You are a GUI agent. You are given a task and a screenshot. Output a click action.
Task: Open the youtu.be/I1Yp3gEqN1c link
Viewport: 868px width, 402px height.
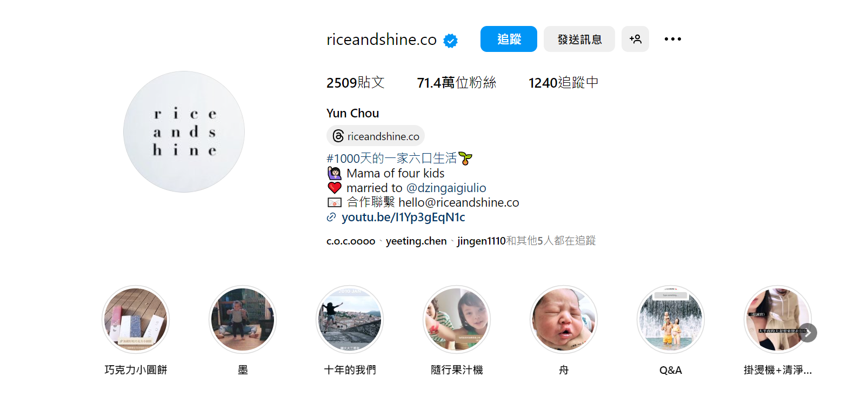point(403,218)
